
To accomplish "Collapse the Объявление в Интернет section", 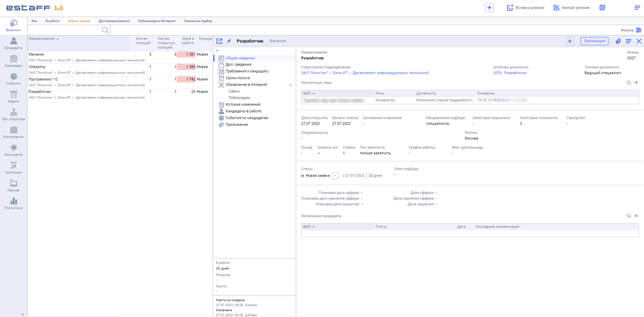I will [x=290, y=85].
